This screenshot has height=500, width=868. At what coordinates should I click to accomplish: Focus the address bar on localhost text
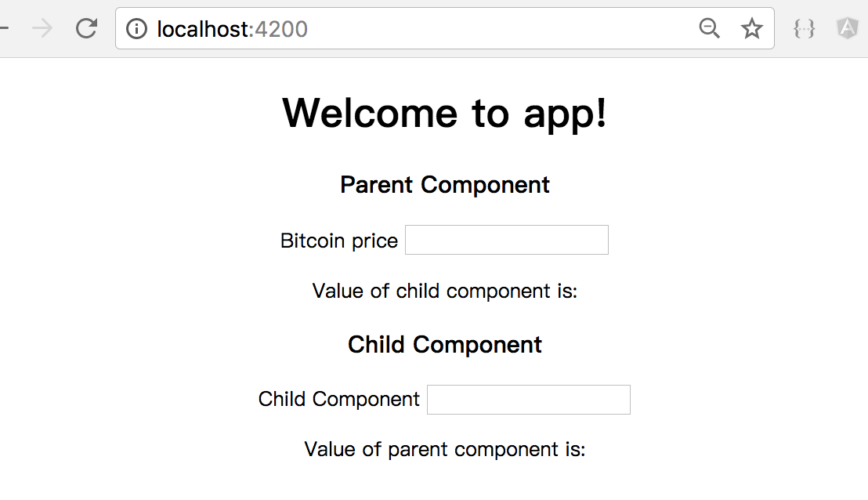click(x=202, y=29)
